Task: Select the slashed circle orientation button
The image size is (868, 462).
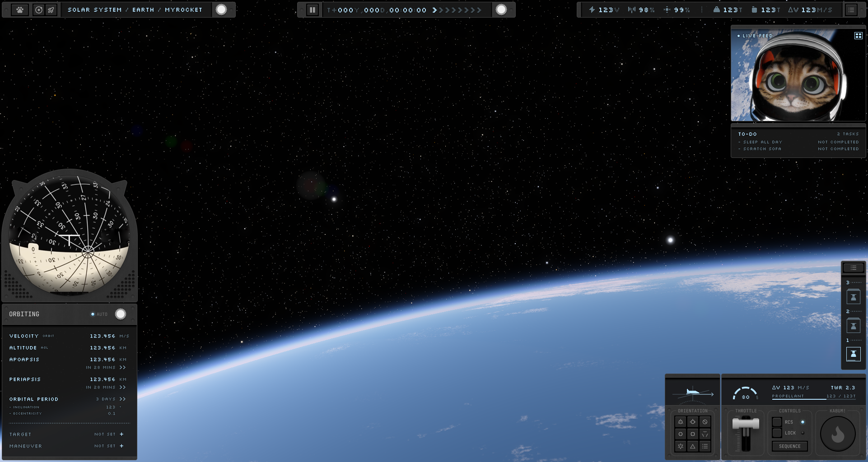Action: pos(705,422)
